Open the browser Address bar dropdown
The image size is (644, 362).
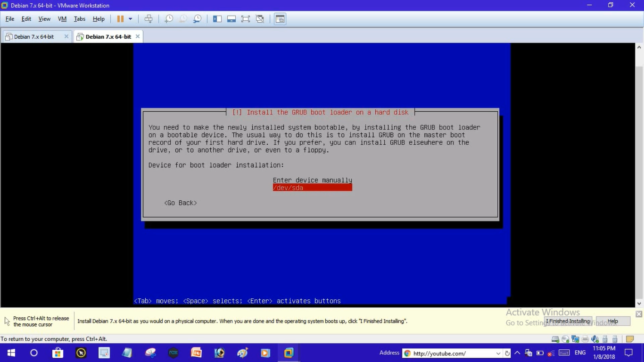click(x=498, y=353)
